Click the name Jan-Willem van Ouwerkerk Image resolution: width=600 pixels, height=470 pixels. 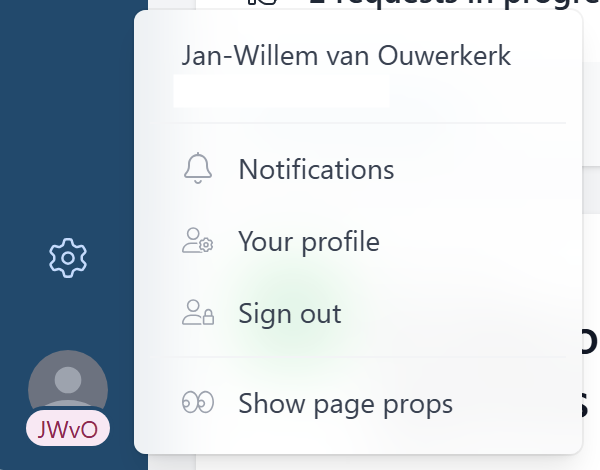point(346,56)
